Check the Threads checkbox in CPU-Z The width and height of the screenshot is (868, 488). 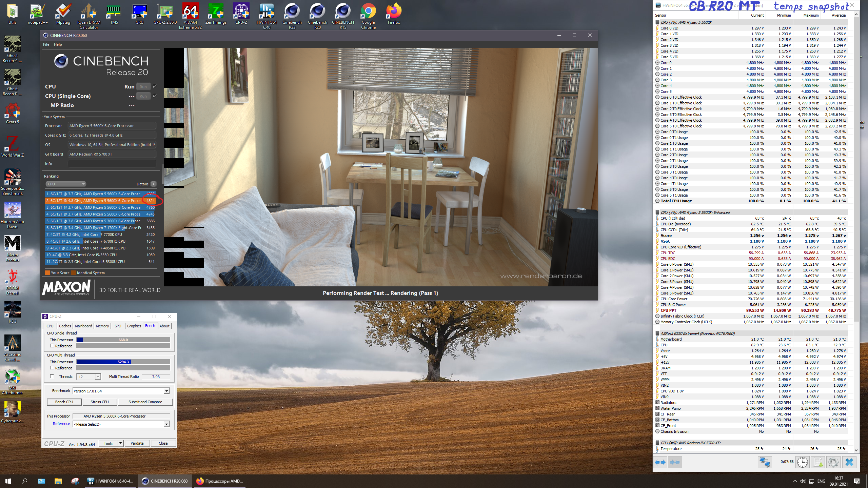[52, 376]
